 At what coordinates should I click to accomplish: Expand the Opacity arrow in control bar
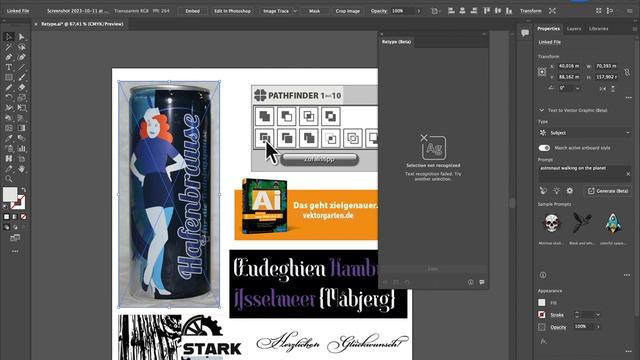(418, 11)
